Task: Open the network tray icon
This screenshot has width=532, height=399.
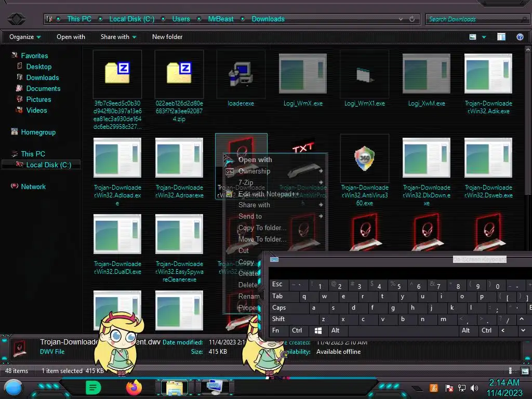Action: (462, 388)
